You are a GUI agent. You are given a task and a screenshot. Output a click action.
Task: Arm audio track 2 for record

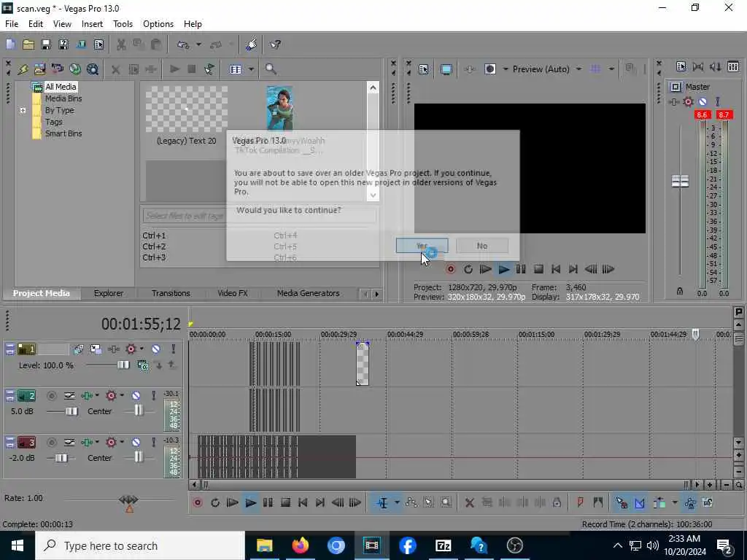click(x=52, y=396)
